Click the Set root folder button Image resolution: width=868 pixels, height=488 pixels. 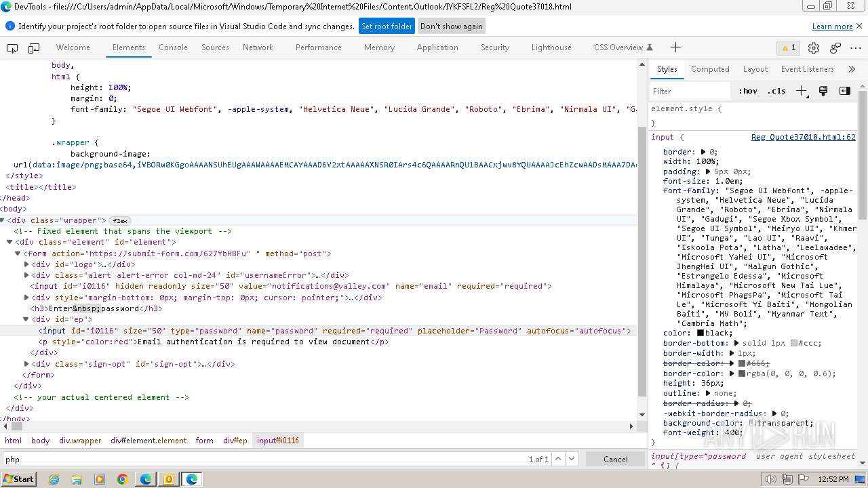387,26
